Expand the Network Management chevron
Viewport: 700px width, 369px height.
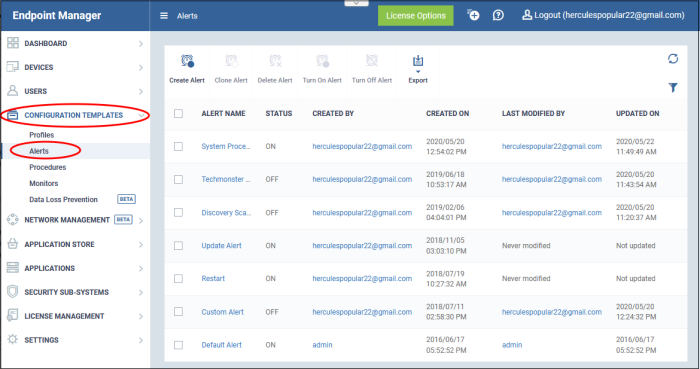click(x=141, y=220)
